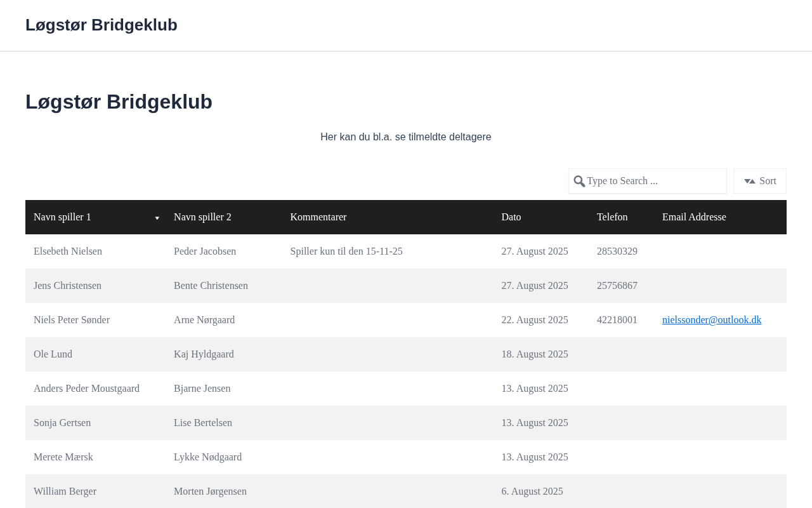Image resolution: width=812 pixels, height=508 pixels.
Task: Click phone number 28530329
Action: [x=617, y=251]
